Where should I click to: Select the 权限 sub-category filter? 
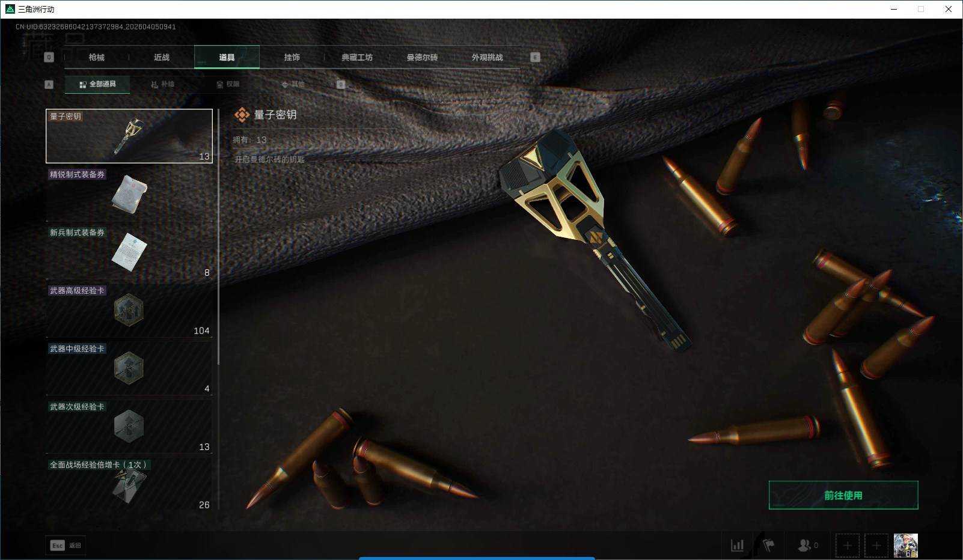point(228,84)
